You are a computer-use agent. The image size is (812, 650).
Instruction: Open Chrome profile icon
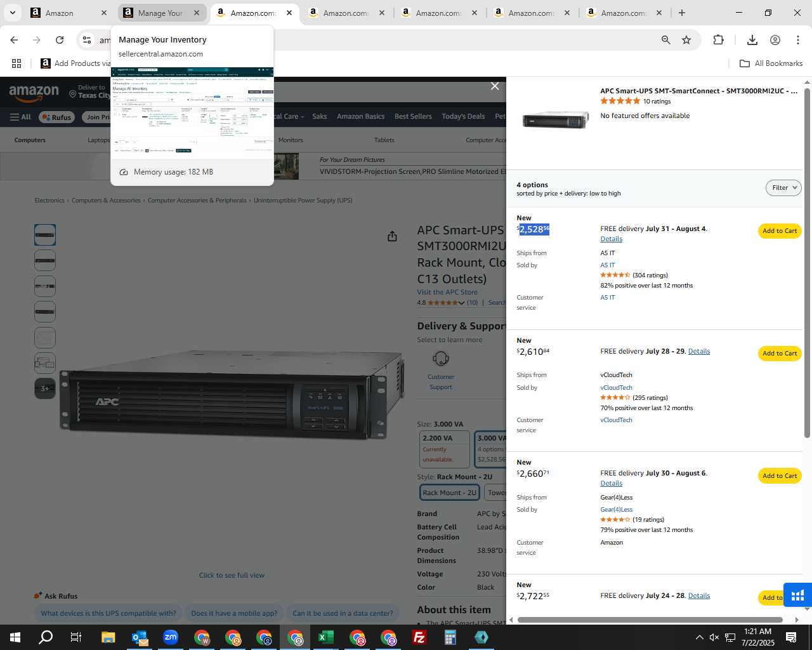(x=775, y=40)
